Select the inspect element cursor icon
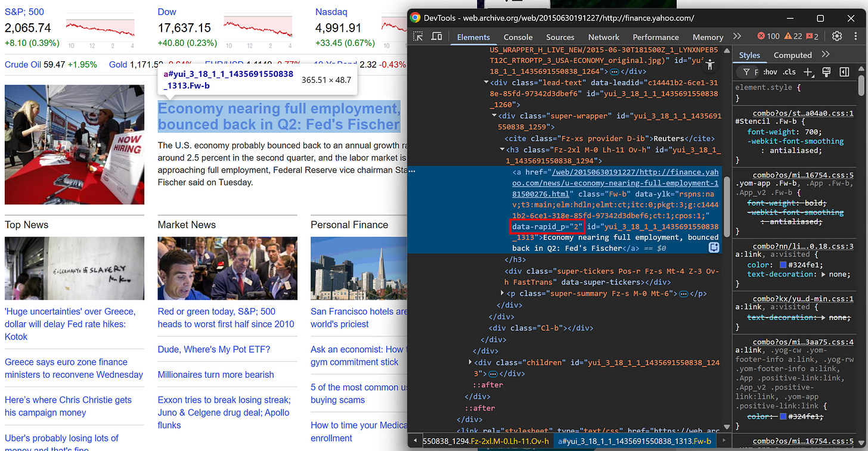This screenshot has height=451, width=868. [x=418, y=36]
